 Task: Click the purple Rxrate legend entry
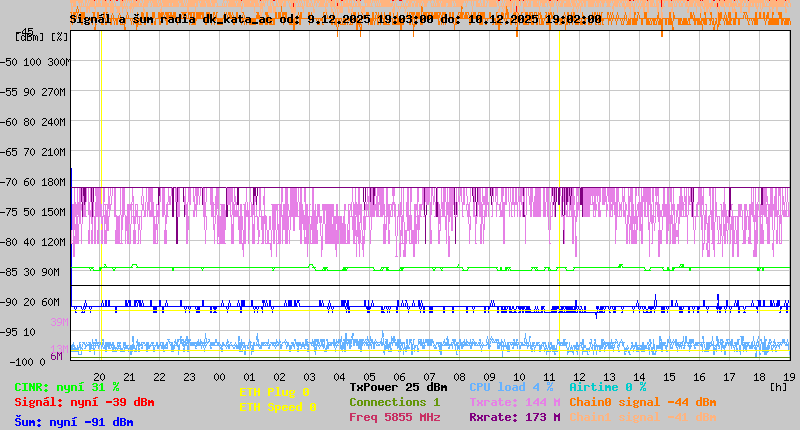pyautogui.click(x=514, y=417)
